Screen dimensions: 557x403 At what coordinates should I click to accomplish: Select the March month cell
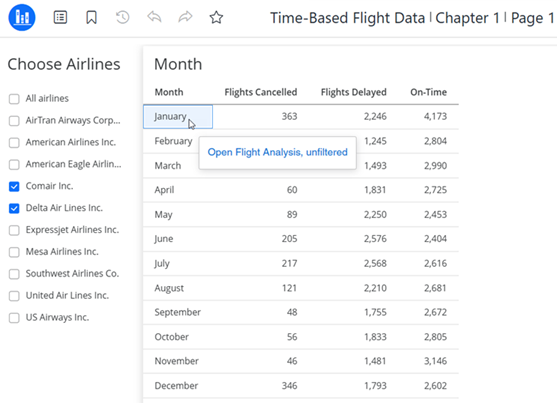coord(168,166)
